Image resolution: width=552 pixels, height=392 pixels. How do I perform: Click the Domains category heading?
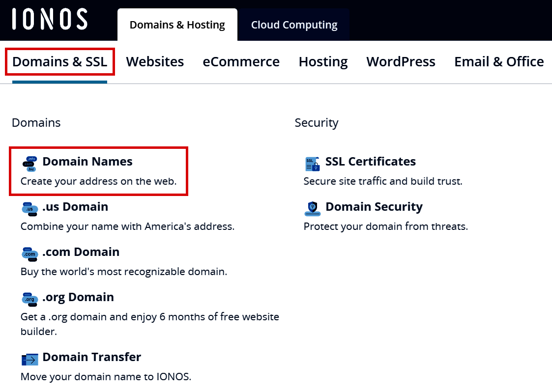click(36, 122)
